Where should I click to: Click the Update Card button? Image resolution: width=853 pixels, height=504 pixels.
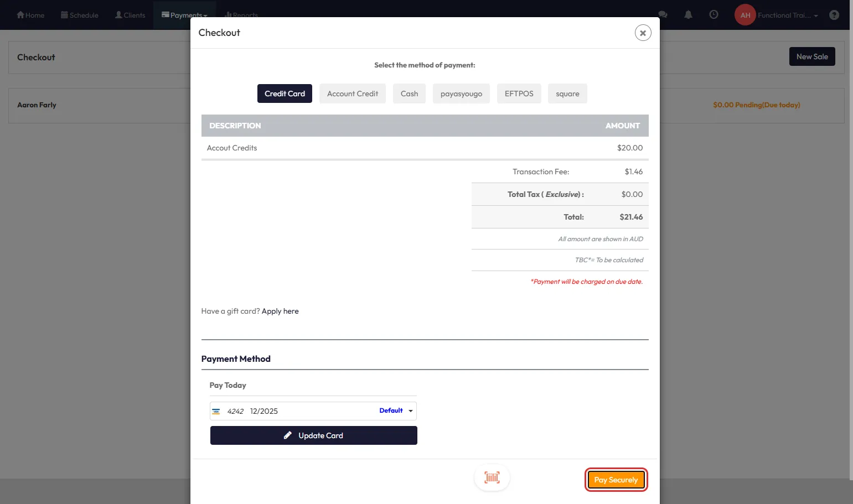(x=313, y=435)
